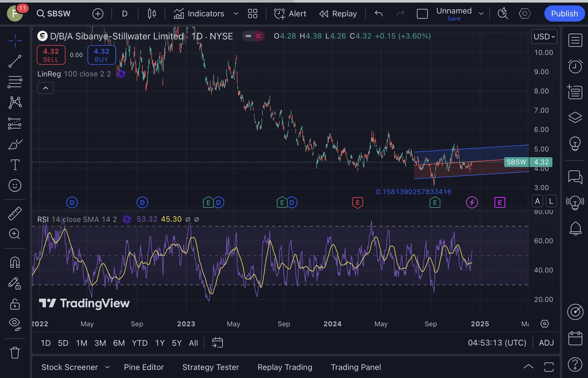588x378 pixels.
Task: Open the Strategy Tester tab
Action: [x=211, y=367]
